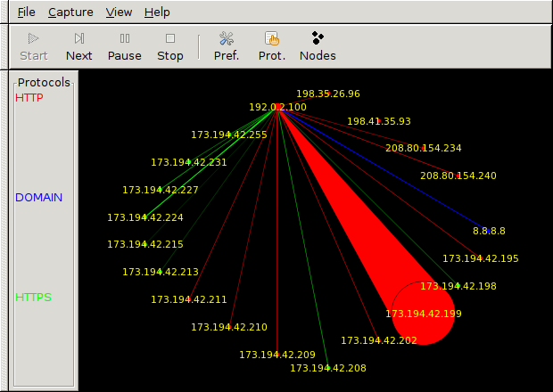Screen dimensions: 553x392
Task: Stop the running capture
Action: tap(169, 39)
